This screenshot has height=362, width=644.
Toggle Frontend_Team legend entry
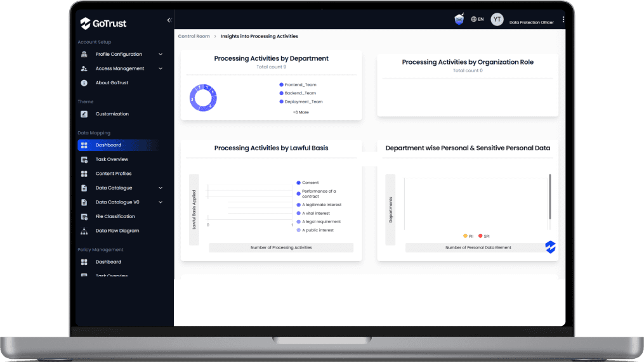pyautogui.click(x=298, y=84)
